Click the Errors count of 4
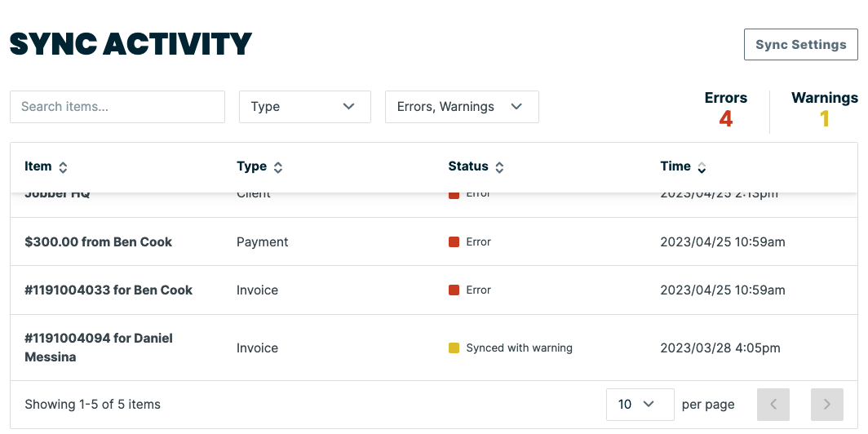The image size is (868, 434). [x=725, y=119]
